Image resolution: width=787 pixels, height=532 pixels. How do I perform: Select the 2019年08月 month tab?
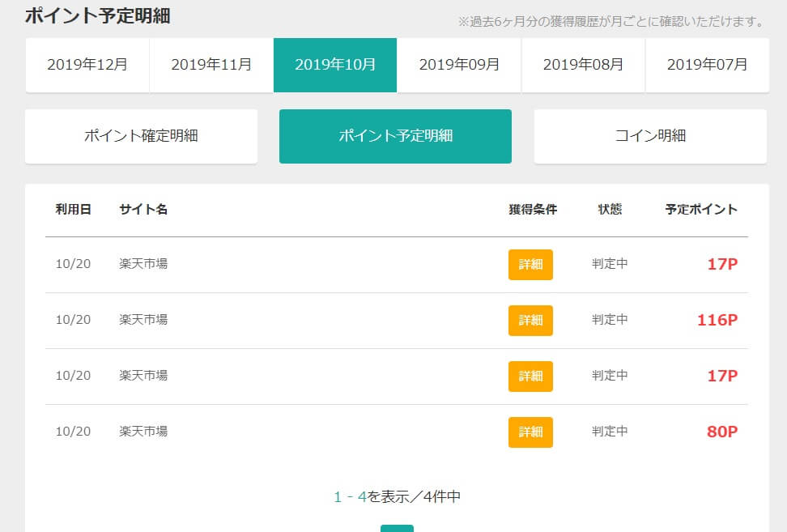583,65
